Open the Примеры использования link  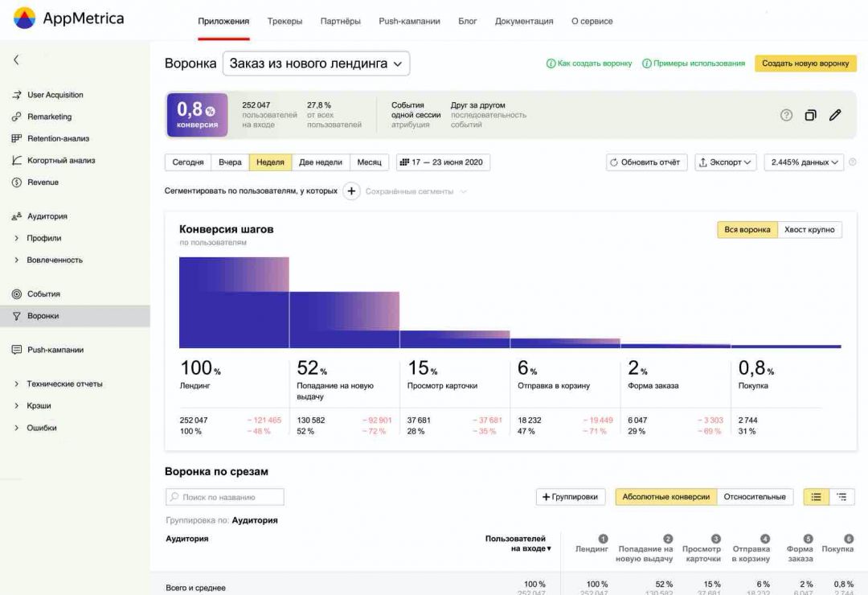coord(698,62)
